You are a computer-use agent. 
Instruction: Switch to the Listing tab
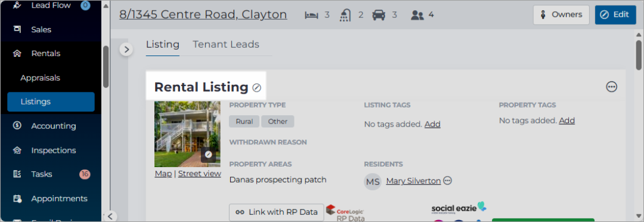[x=163, y=44]
